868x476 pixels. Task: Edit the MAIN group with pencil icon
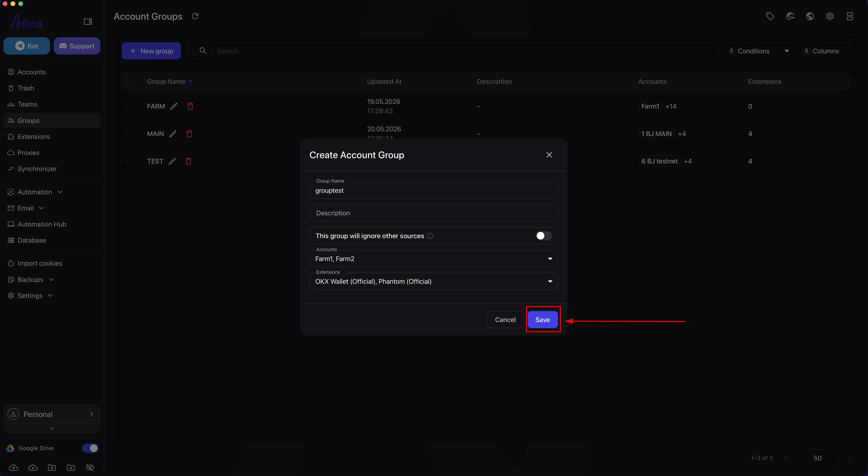173,134
